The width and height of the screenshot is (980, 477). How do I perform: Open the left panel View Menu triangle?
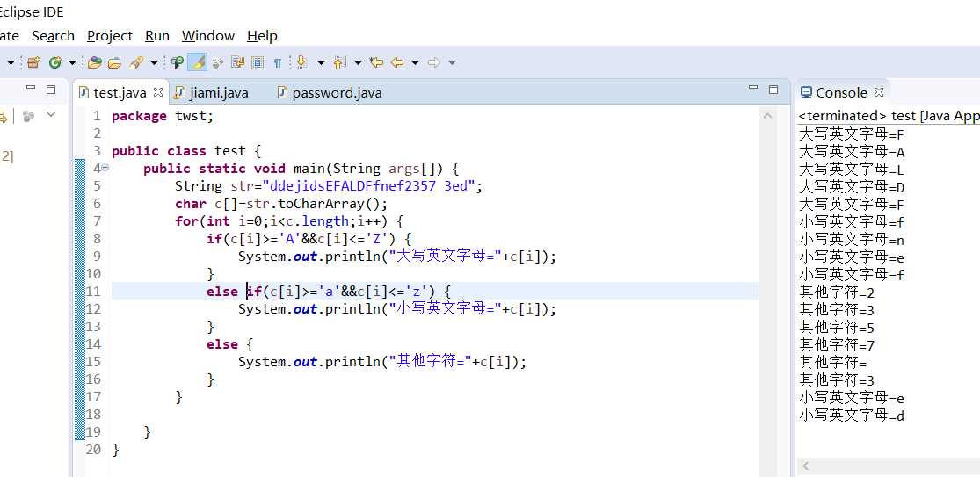(x=51, y=115)
